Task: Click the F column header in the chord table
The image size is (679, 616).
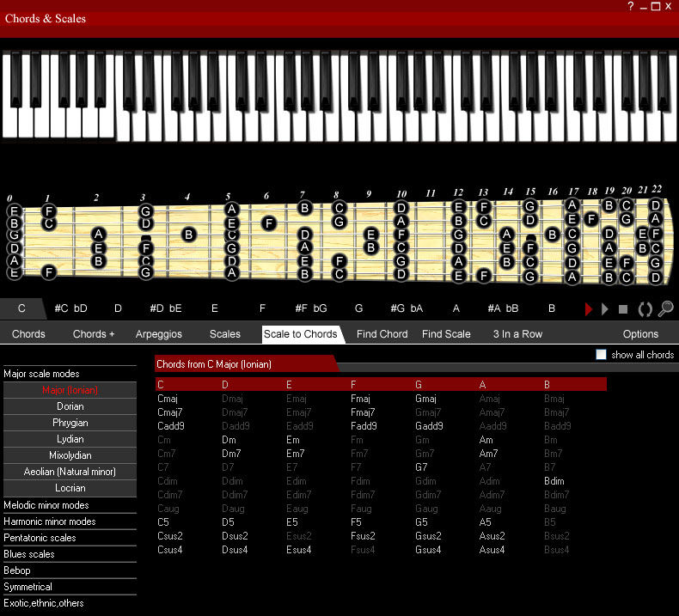Action: coord(353,384)
